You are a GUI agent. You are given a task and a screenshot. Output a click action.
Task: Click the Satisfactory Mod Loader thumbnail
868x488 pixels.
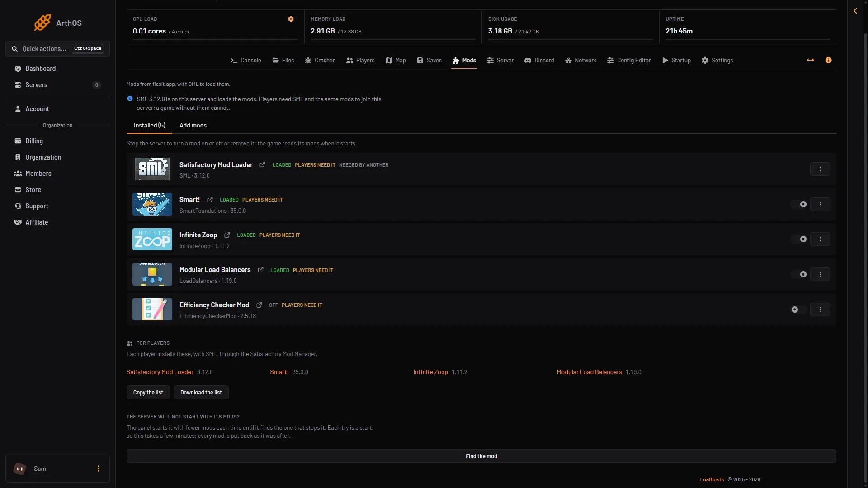(152, 169)
